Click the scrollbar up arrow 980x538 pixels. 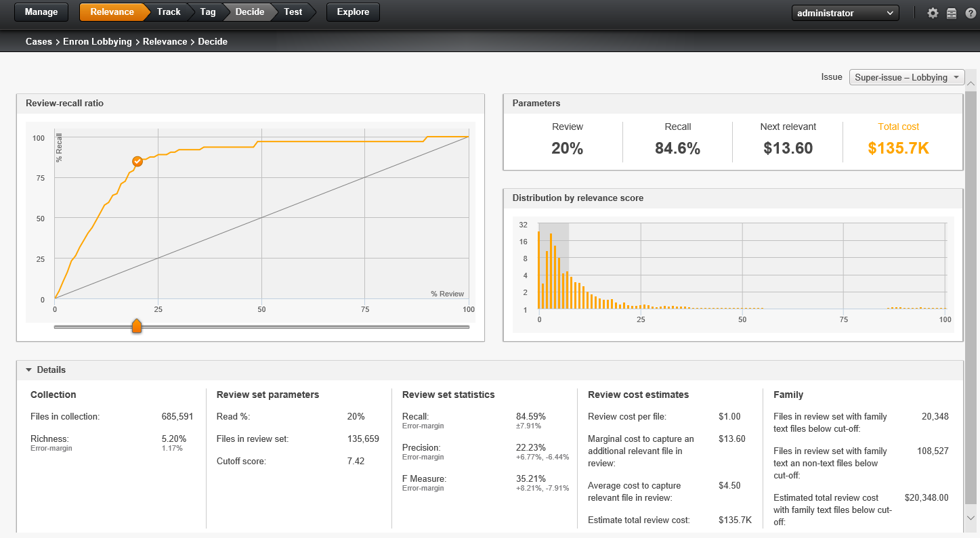(971, 83)
